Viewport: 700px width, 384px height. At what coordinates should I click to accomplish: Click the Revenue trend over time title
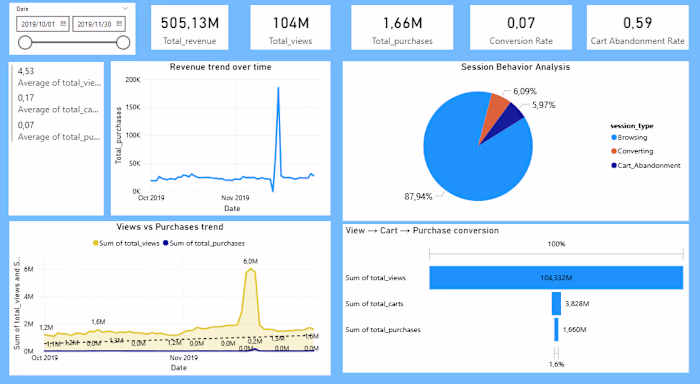221,67
